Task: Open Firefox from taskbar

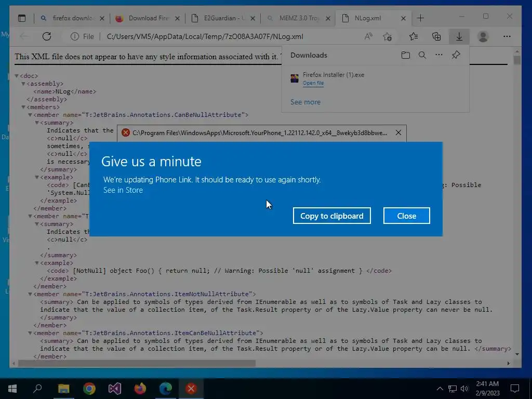Action: [140, 389]
